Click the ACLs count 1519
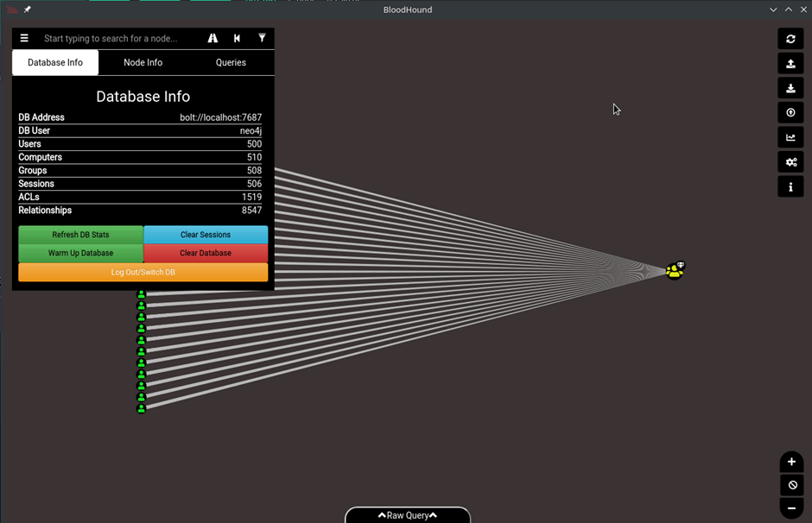The image size is (812, 523). [251, 197]
